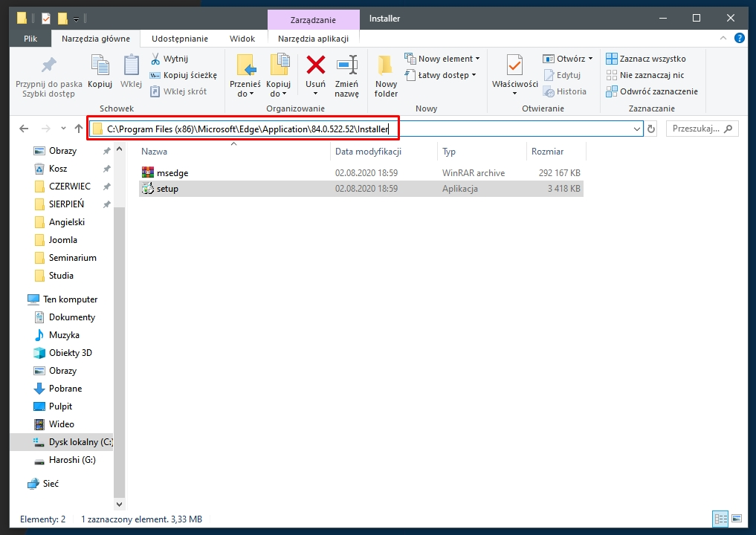The image size is (756, 535).
Task: Open the Nowy element dropdown
Action: click(442, 58)
